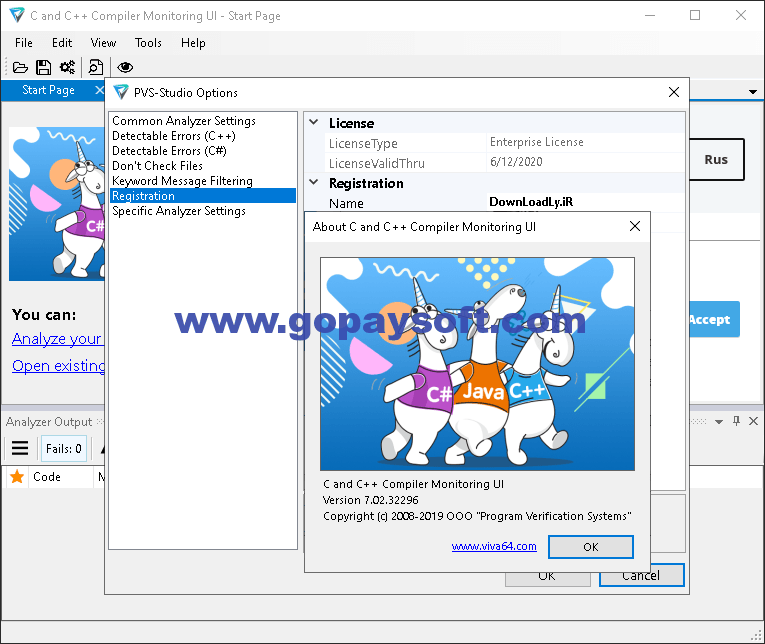Open the Analyzer Output hamburger menu
The image size is (765, 644).
20,448
